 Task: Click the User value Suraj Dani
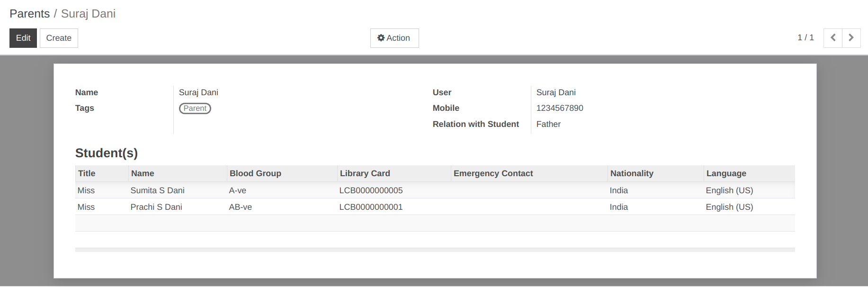tap(556, 92)
